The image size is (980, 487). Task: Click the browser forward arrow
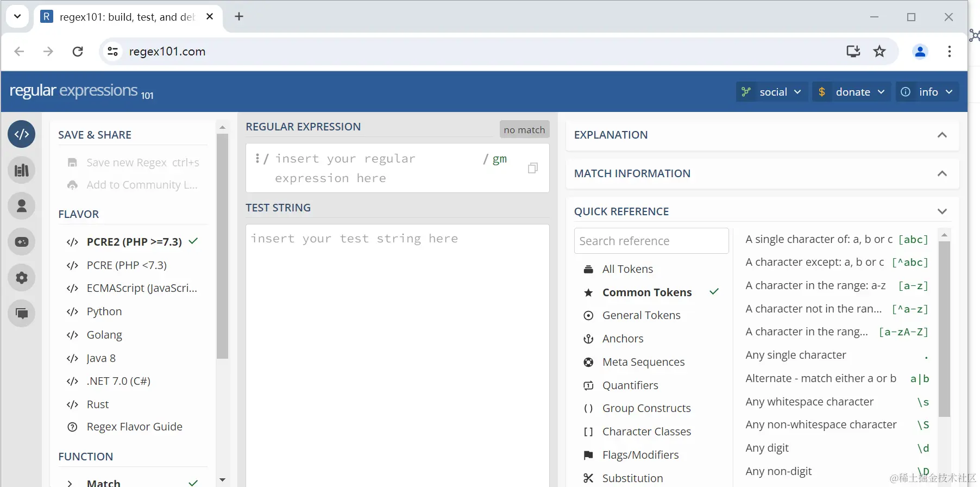pyautogui.click(x=48, y=51)
